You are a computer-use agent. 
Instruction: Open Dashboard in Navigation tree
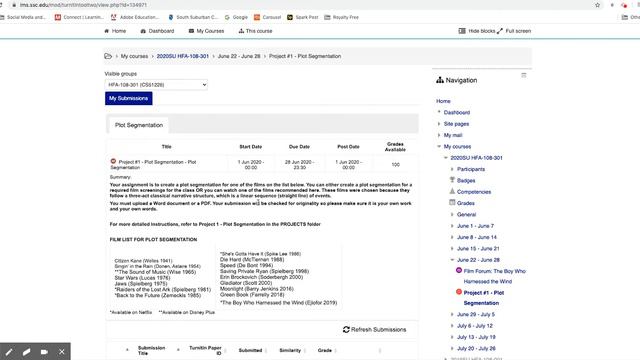coord(457,112)
